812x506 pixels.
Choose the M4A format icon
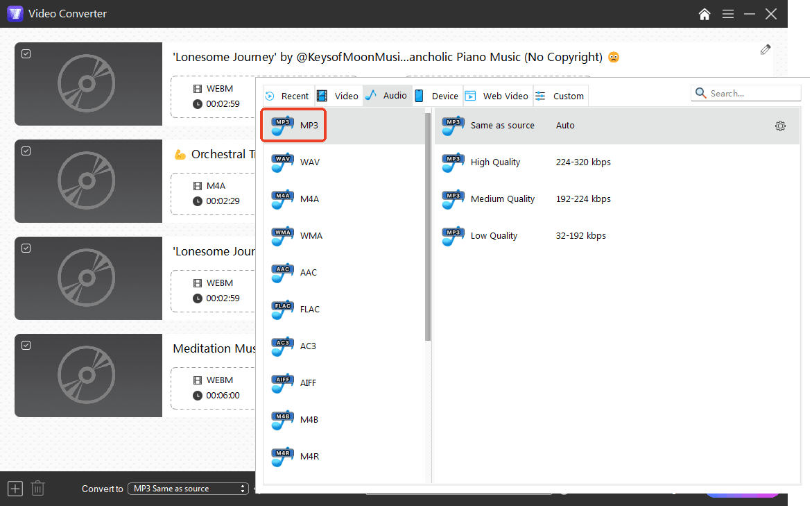click(x=282, y=200)
